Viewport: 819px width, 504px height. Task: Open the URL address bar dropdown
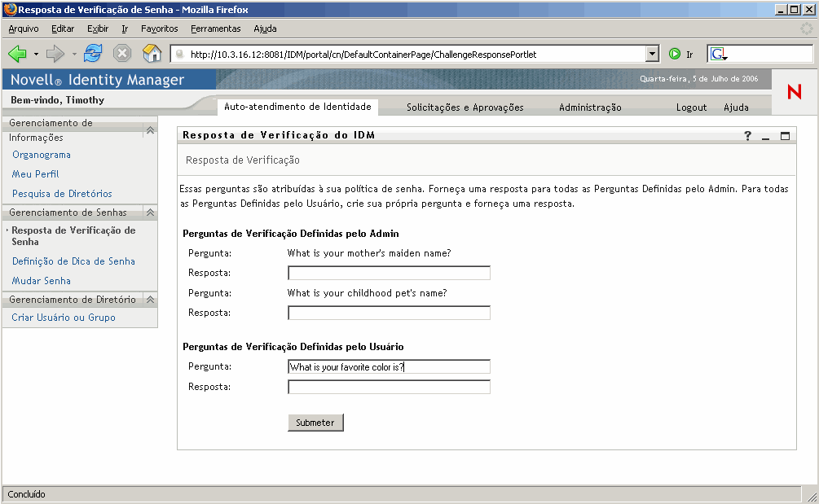(651, 55)
